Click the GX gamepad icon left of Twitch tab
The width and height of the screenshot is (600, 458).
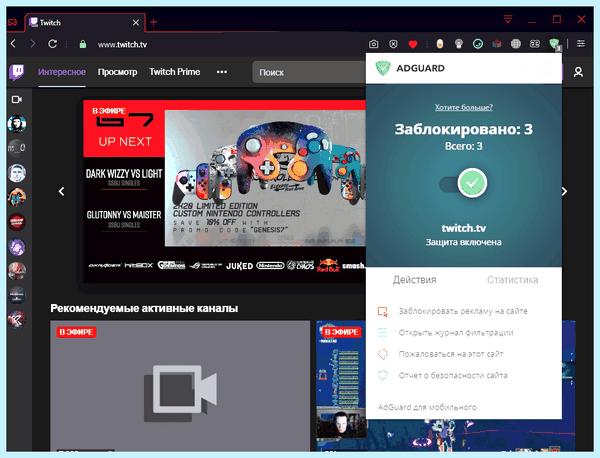coord(13,23)
